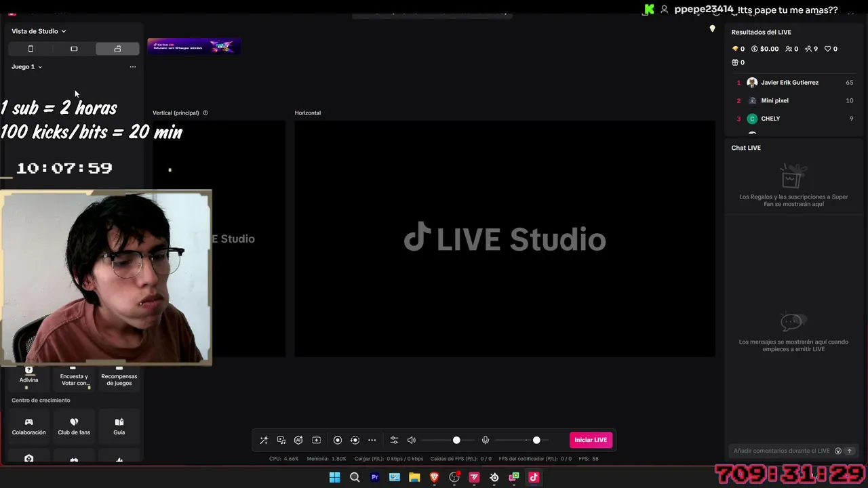This screenshot has height=488, width=868.
Task: Click the new followers stat showing 9
Action: [811, 49]
